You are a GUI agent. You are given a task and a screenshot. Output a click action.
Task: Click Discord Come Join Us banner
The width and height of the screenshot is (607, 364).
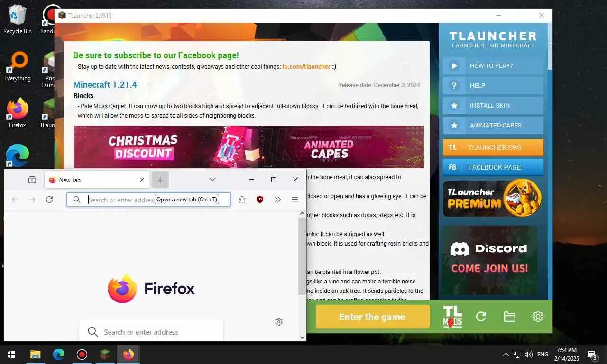pyautogui.click(x=490, y=260)
